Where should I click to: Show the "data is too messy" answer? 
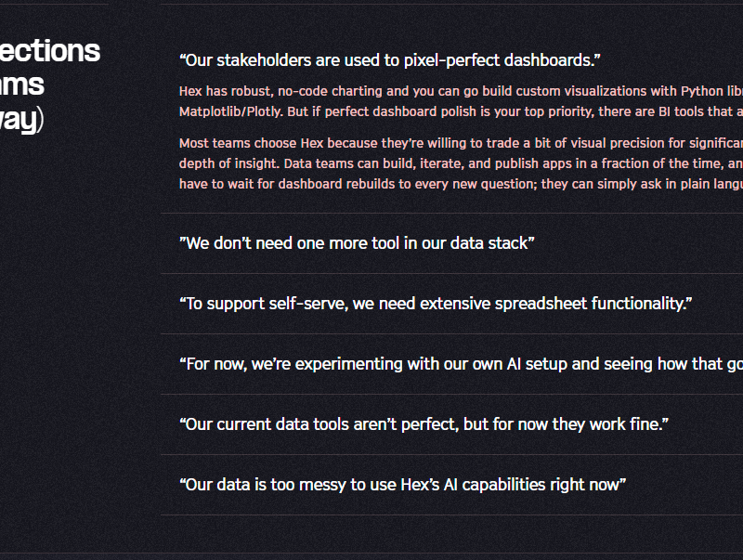tap(402, 485)
